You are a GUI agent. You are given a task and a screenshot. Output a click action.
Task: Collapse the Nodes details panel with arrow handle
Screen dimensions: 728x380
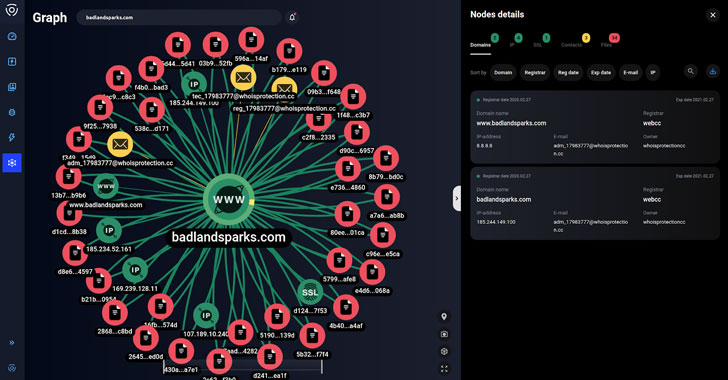(457, 198)
